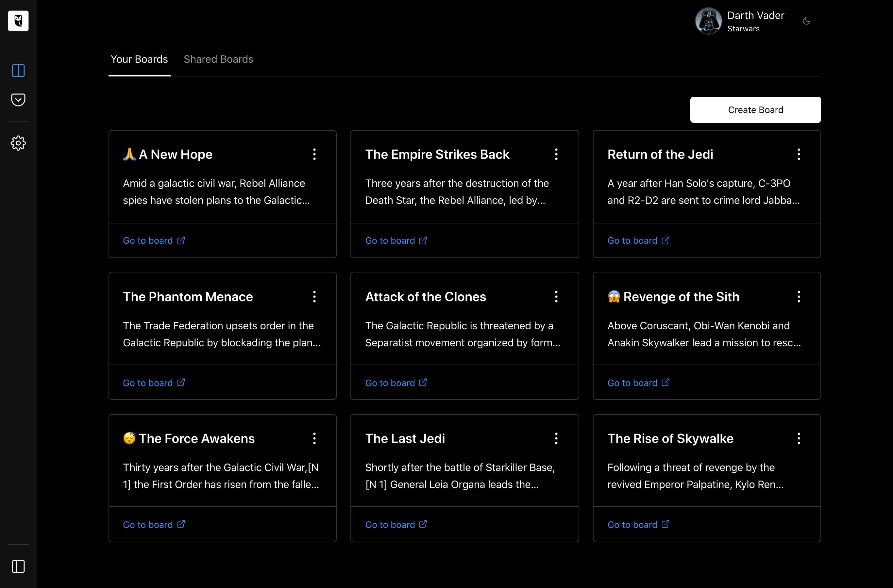Screen dimensions: 893x588
Task: Switch to the Shared Boards tab
Action: [218, 59]
